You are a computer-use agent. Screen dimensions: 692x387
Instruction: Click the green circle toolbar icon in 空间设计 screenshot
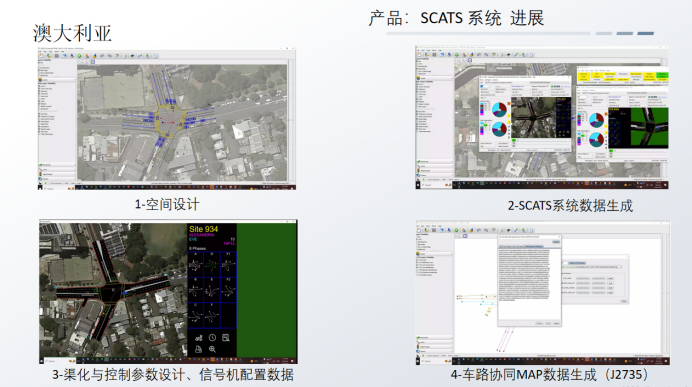click(80, 56)
